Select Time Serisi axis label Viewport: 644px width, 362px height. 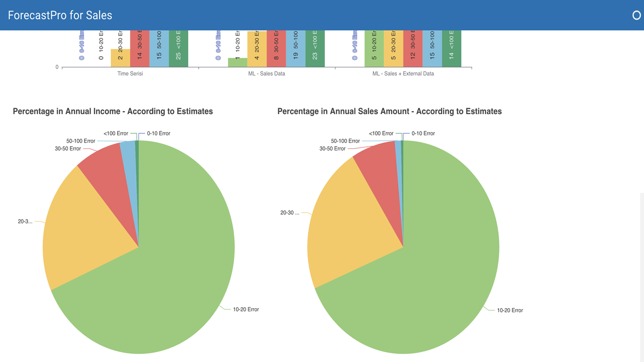(x=130, y=73)
